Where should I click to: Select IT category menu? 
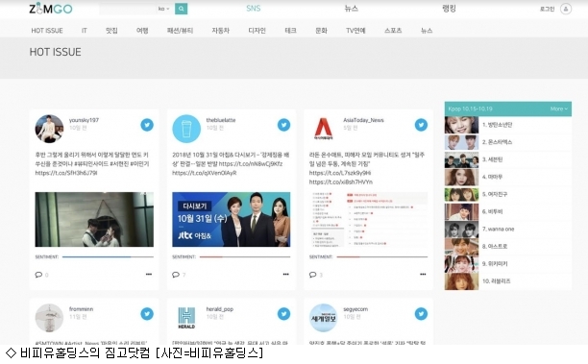click(84, 31)
